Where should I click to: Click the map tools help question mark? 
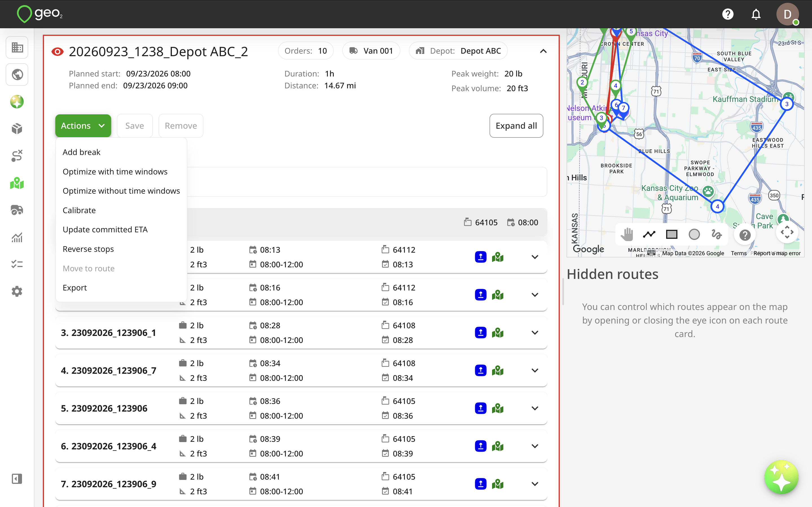tap(745, 235)
